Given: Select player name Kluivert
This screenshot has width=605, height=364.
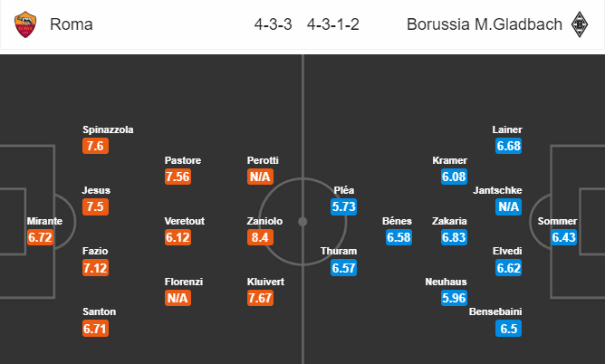Looking at the screenshot, I should click(x=265, y=282).
